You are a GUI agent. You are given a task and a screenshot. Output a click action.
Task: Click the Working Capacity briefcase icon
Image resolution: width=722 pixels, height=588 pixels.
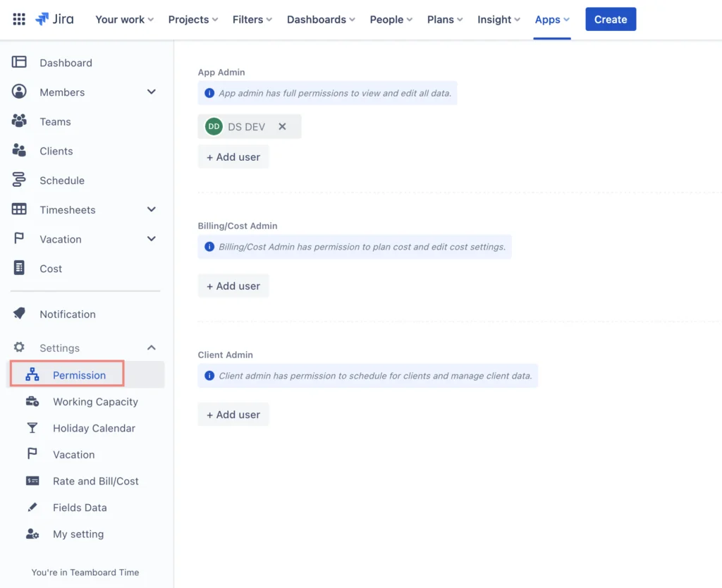[32, 401]
